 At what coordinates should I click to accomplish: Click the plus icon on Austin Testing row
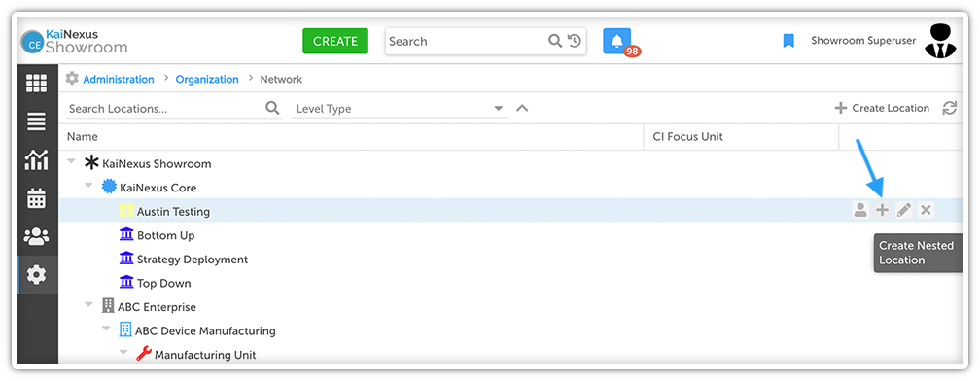(882, 211)
